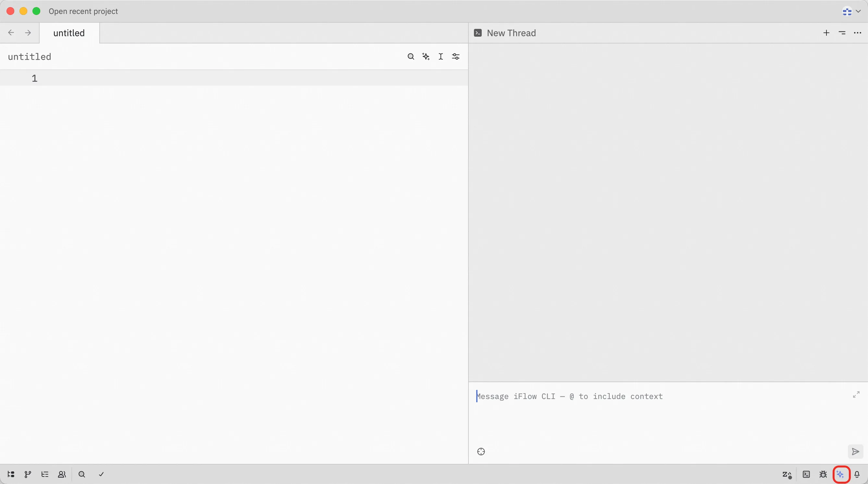Open inline assist sparkle in editor toolbar

(426, 56)
